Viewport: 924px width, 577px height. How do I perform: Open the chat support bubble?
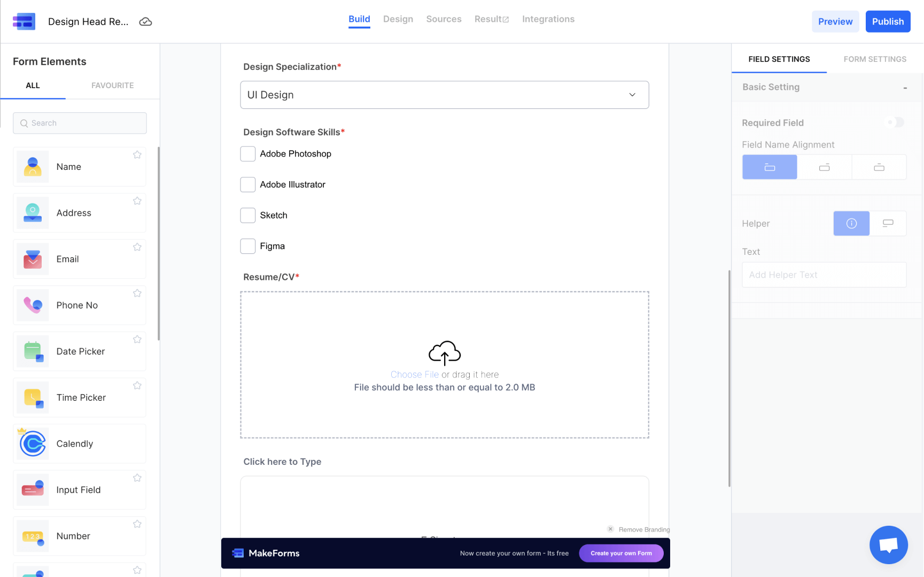pos(888,545)
